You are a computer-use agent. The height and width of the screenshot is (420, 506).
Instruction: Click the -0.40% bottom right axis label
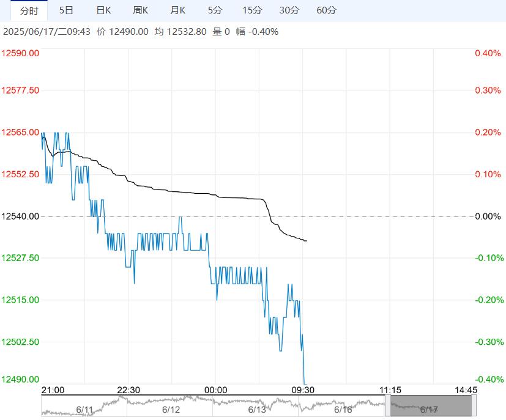coord(488,380)
